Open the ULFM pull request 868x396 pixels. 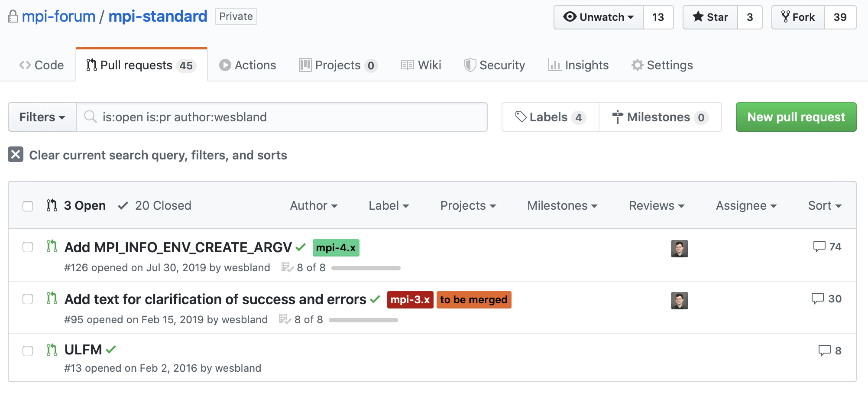83,349
